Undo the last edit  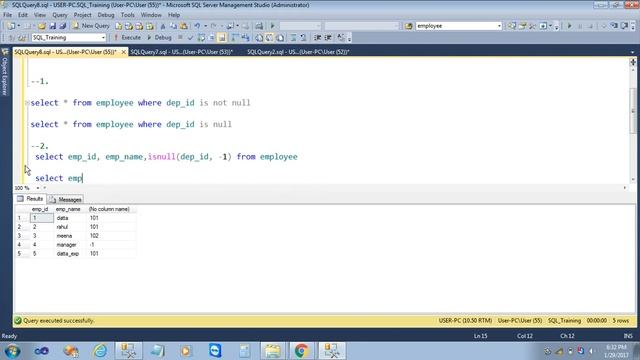pyautogui.click(x=197, y=26)
